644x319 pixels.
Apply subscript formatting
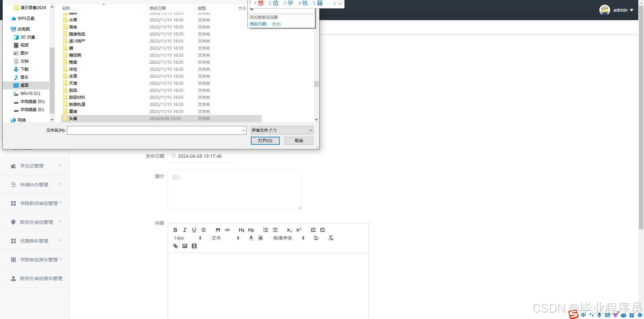(289, 230)
